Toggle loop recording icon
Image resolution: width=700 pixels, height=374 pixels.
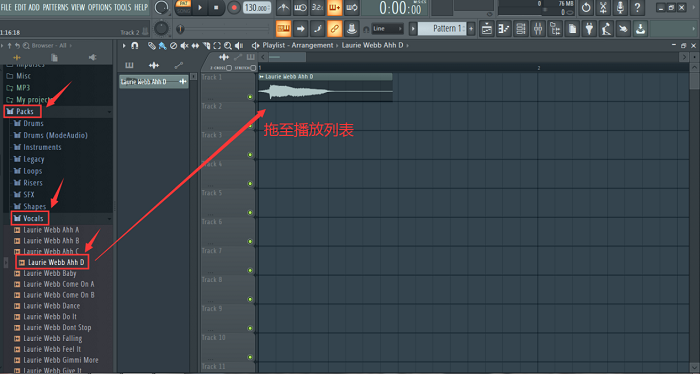click(x=351, y=8)
